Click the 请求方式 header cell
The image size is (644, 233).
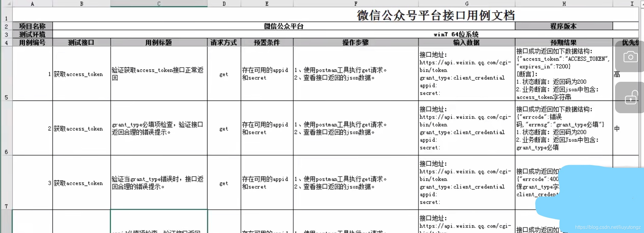224,42
